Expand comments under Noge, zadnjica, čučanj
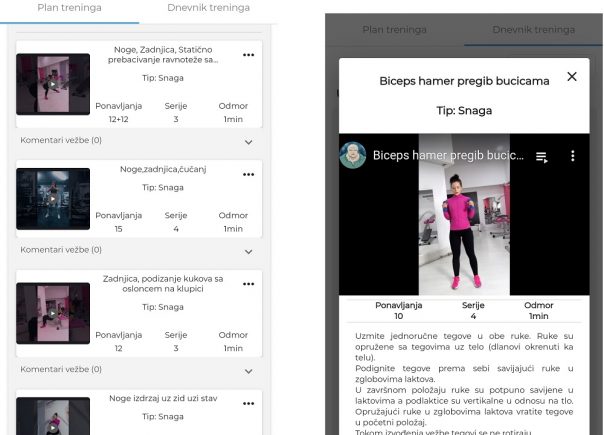Viewport: 604px width, 435px height. point(249,252)
